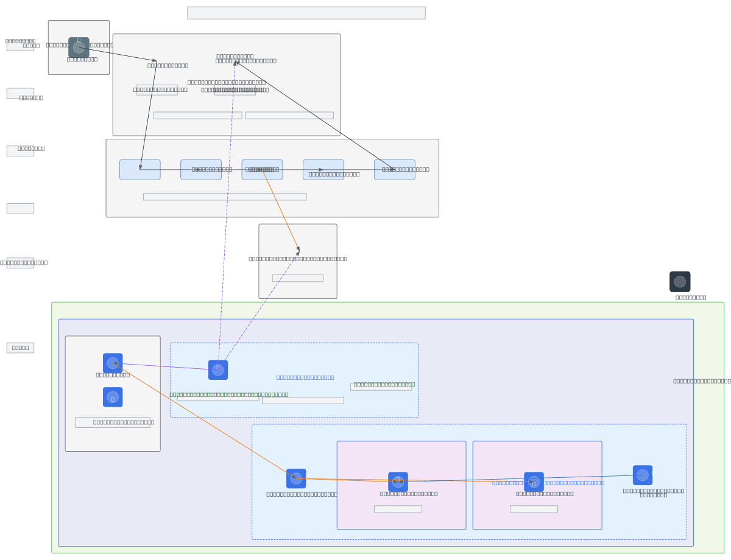This screenshot has width=731, height=560.
Task: Click the blank label bar in the right pink box
Action: (534, 509)
